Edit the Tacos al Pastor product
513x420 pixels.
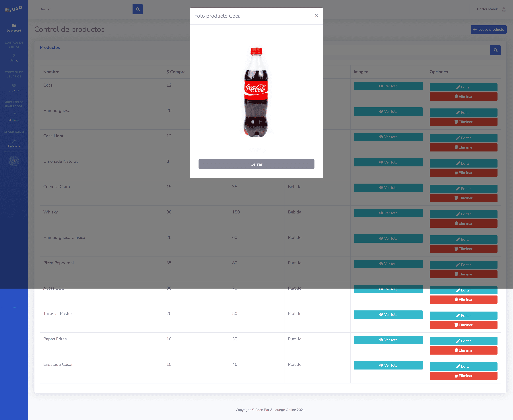tap(463, 316)
